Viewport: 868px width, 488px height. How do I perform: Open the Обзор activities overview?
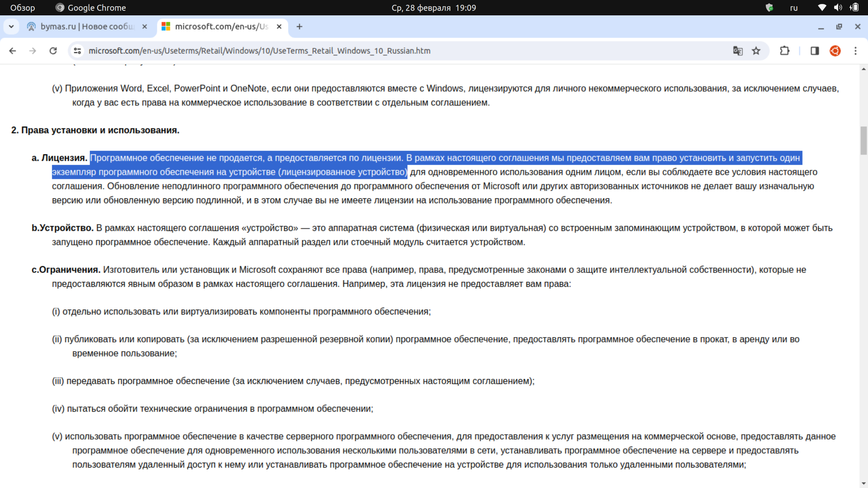pos(23,8)
